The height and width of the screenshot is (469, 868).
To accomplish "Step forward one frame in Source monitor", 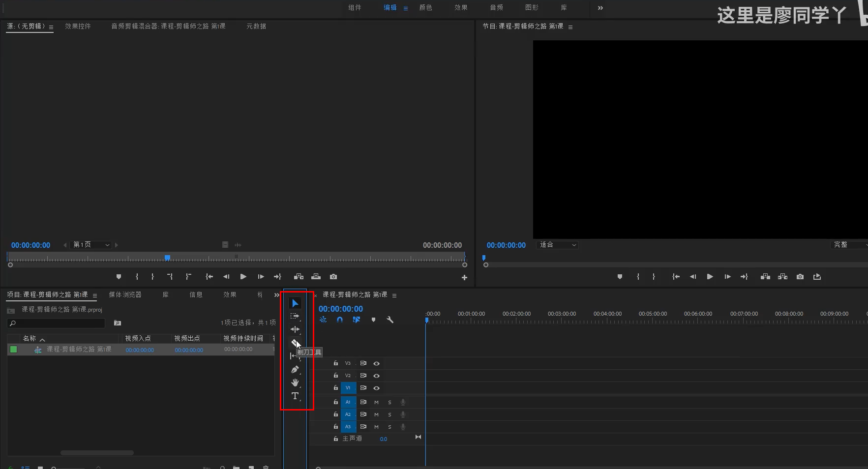I will tap(261, 277).
